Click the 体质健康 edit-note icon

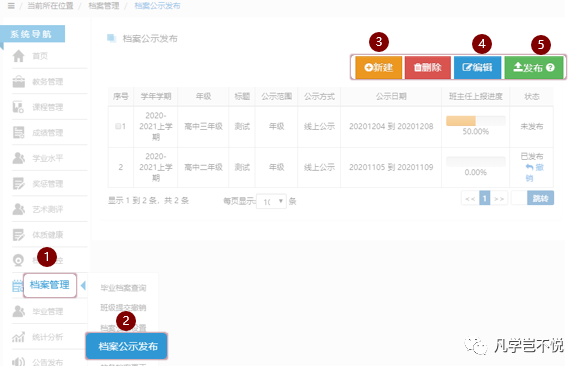[x=19, y=235]
